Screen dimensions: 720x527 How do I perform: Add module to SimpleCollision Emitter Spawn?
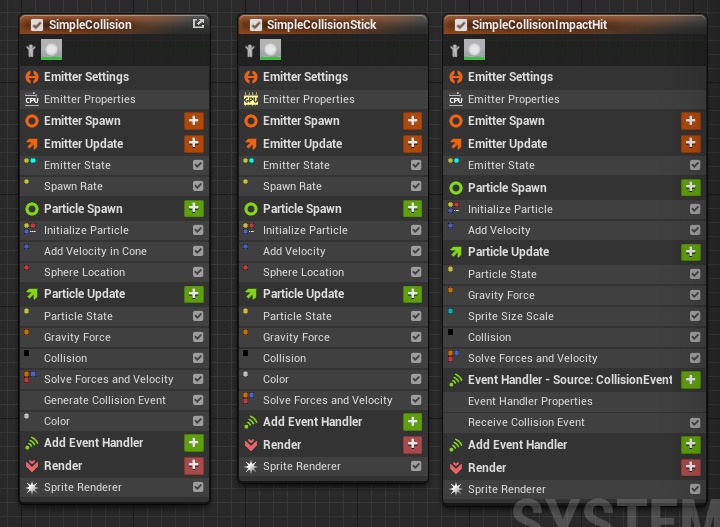coord(194,121)
